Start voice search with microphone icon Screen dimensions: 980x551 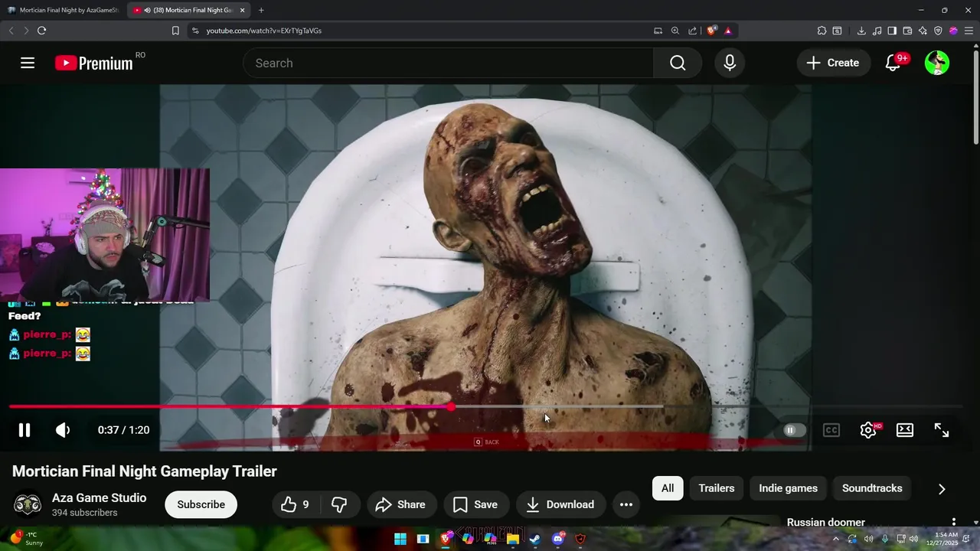[730, 63]
